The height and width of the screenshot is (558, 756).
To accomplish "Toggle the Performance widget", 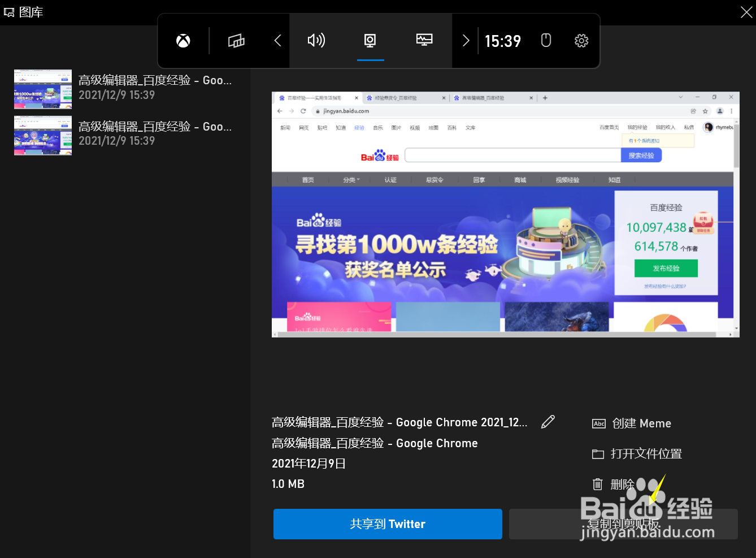I will [x=424, y=41].
